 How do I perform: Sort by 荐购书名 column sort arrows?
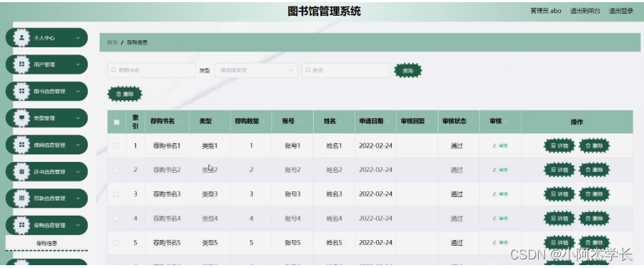[x=178, y=122]
